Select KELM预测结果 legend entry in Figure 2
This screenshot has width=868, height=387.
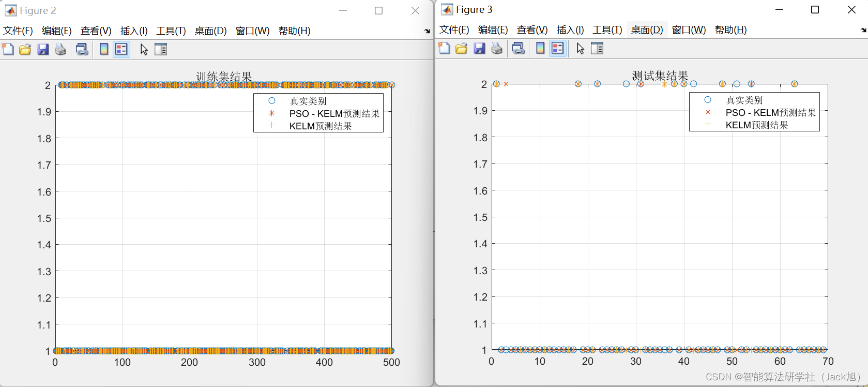coord(321,126)
